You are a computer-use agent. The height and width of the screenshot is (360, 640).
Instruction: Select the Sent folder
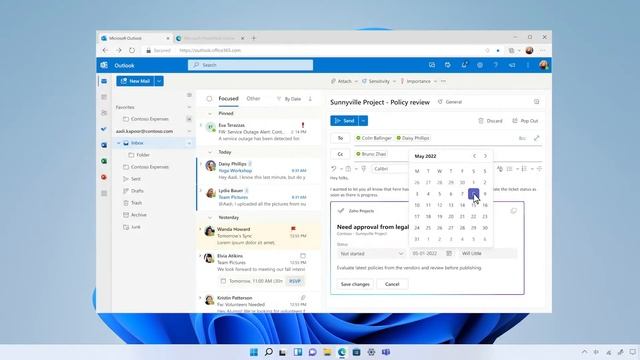[x=136, y=179]
